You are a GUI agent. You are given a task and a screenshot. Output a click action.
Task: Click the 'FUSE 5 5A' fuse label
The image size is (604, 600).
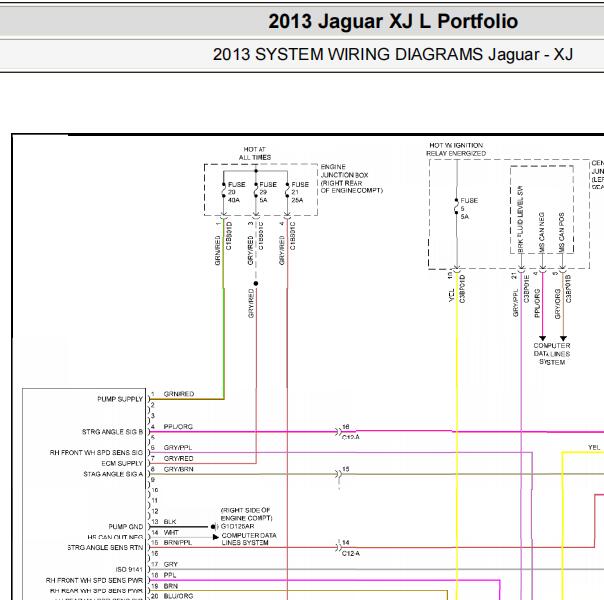[x=469, y=208]
